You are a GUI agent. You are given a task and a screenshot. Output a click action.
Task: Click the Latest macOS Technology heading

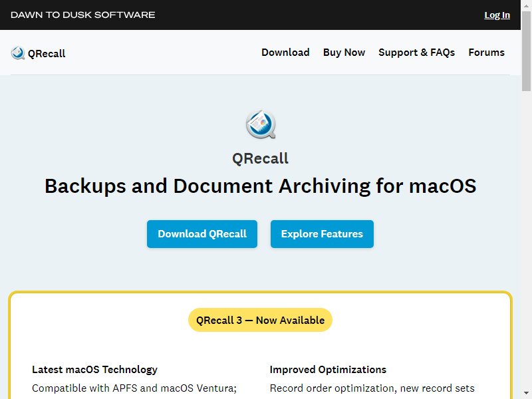94,370
